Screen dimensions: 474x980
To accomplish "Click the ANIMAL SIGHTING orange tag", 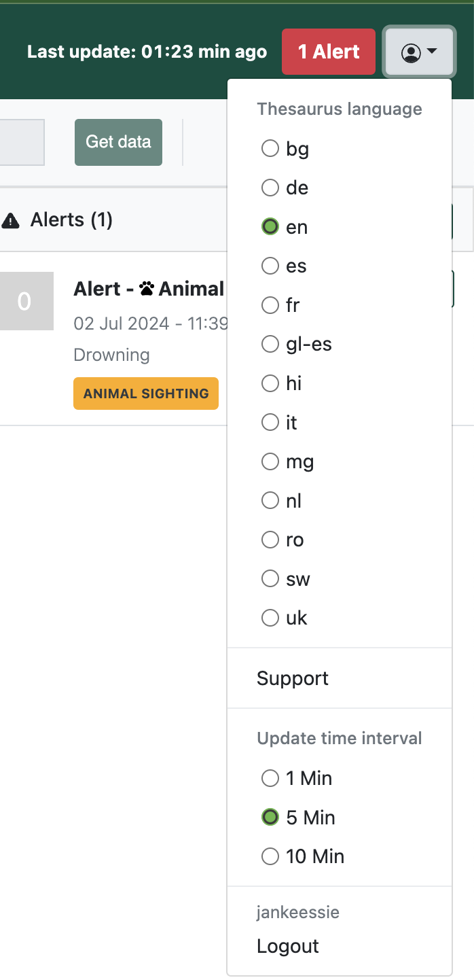I will click(146, 393).
